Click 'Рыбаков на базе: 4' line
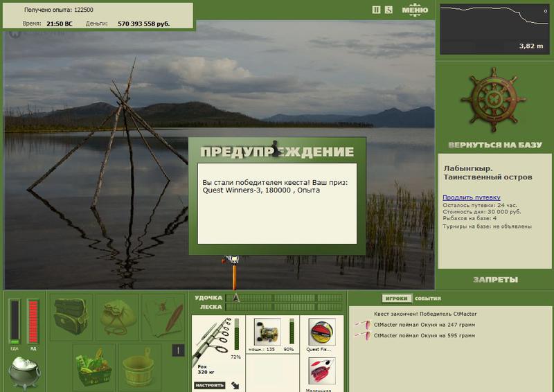This screenshot has height=392, width=554. point(470,218)
